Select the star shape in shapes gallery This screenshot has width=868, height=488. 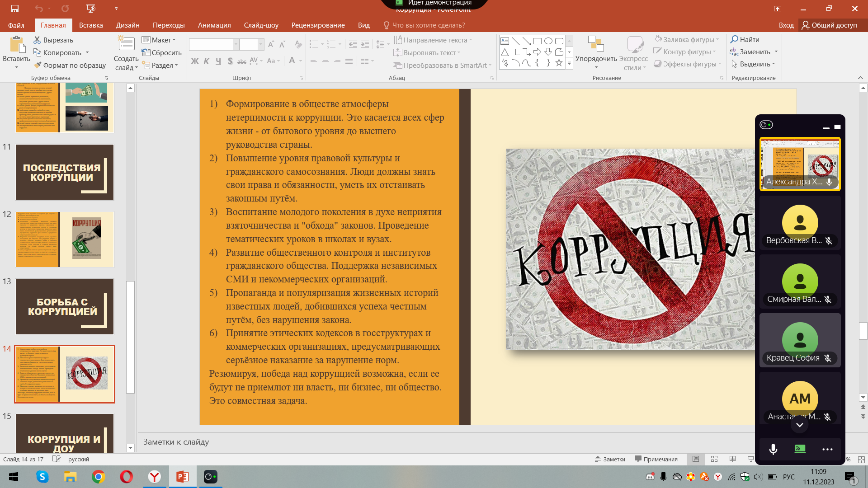click(x=559, y=63)
